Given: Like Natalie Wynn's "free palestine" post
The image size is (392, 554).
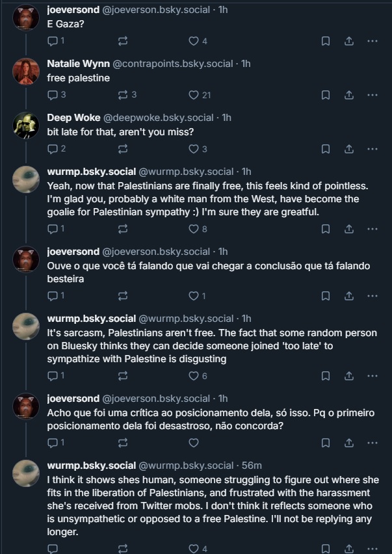Looking at the screenshot, I should [x=193, y=94].
